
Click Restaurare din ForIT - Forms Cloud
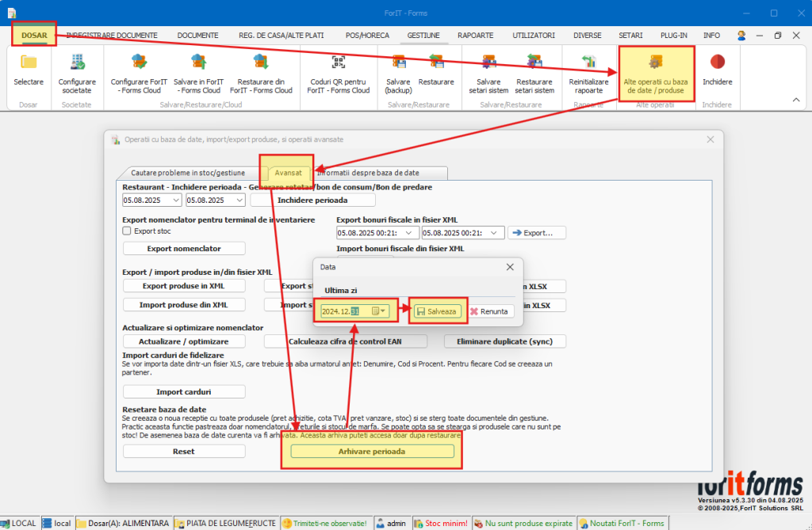pos(261,74)
